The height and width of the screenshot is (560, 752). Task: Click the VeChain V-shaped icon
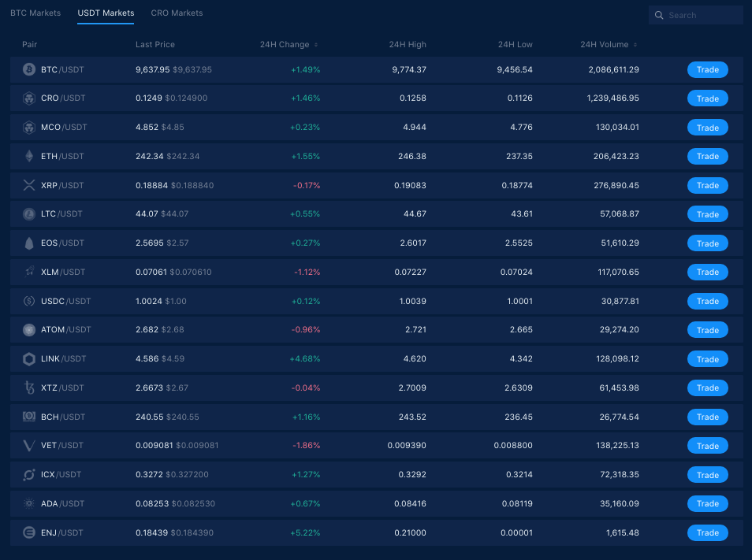click(x=29, y=446)
